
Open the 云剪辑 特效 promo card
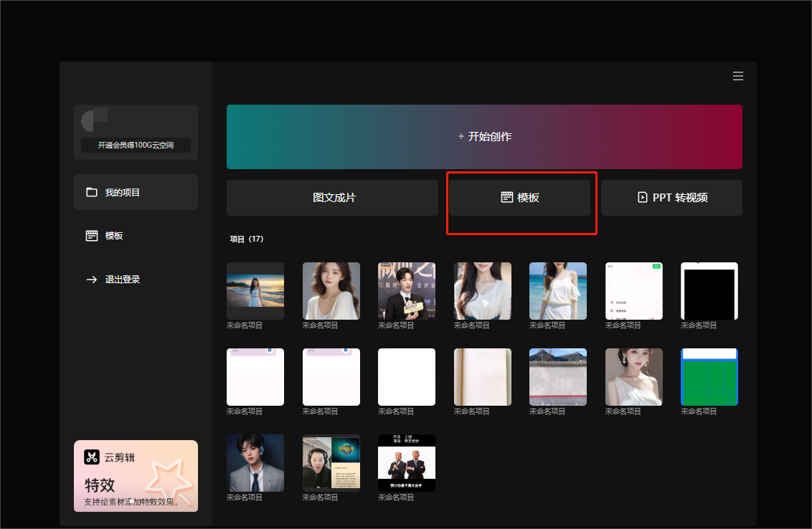point(136,476)
